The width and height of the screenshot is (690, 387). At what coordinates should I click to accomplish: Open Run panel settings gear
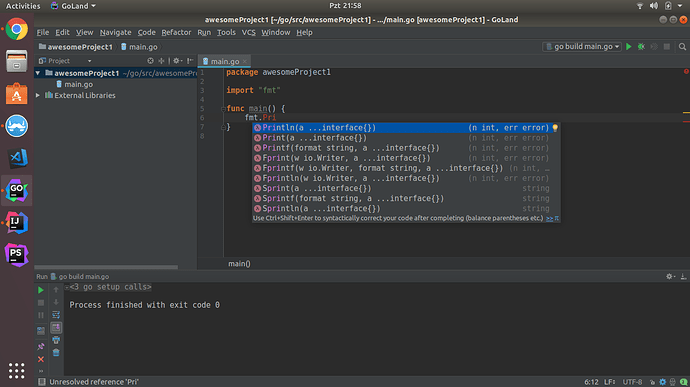pos(670,276)
